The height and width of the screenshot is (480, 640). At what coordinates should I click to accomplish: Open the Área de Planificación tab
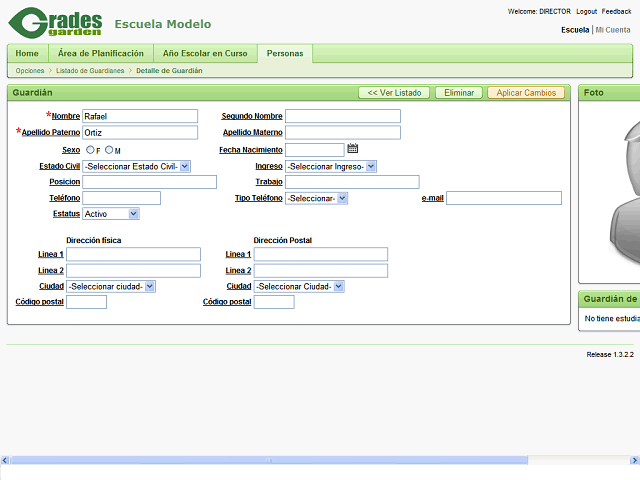101,53
